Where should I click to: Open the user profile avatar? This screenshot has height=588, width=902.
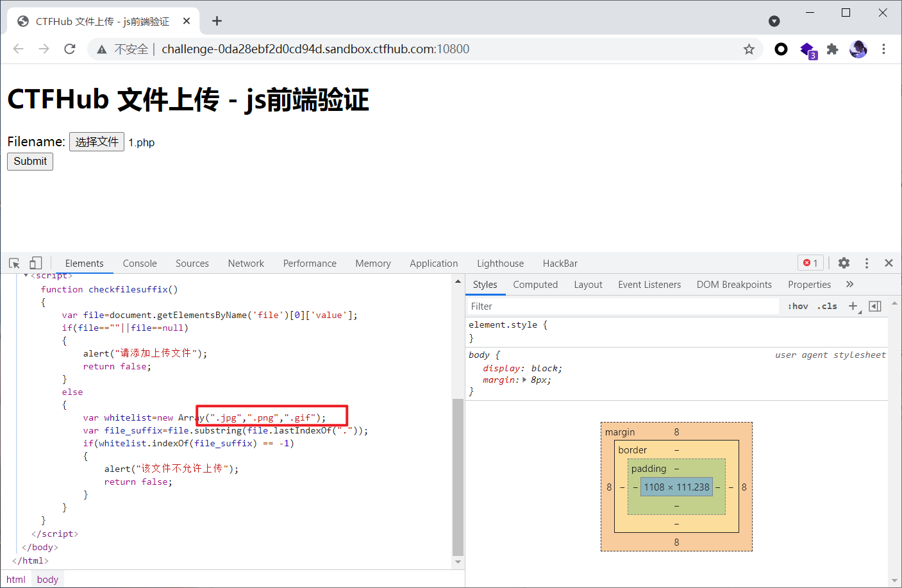point(858,49)
